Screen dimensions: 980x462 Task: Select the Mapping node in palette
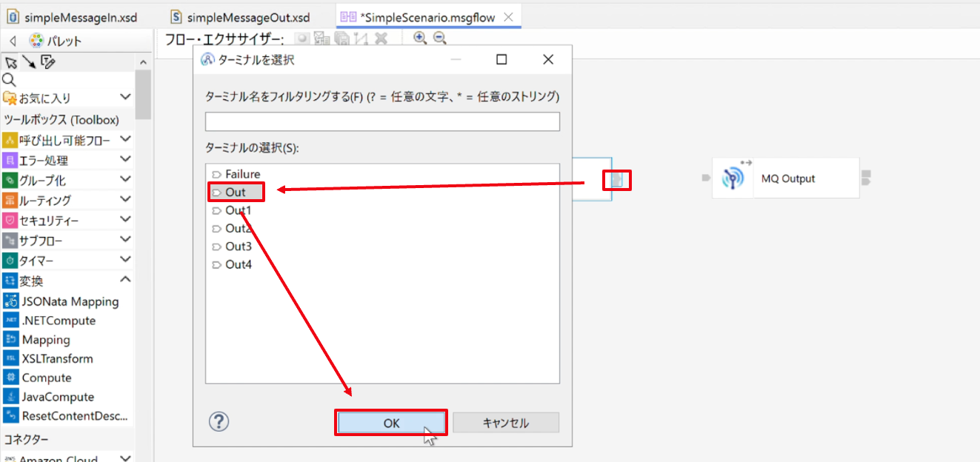point(37,340)
